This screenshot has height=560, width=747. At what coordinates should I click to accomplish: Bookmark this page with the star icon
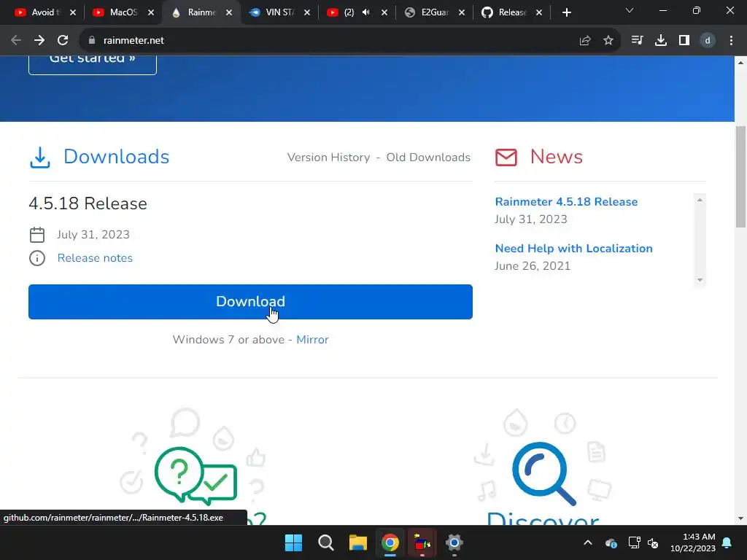[608, 41]
